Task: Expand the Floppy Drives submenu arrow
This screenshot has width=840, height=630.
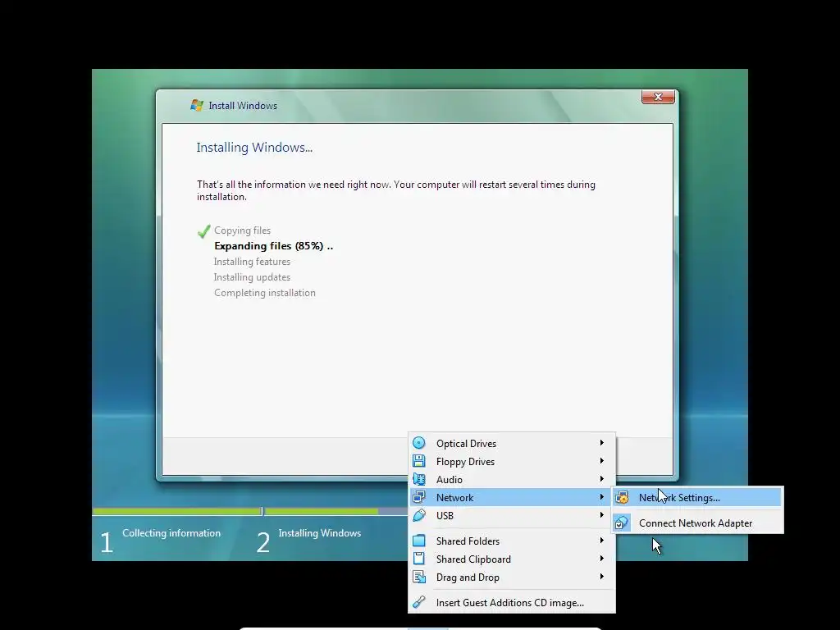Action: [602, 461]
